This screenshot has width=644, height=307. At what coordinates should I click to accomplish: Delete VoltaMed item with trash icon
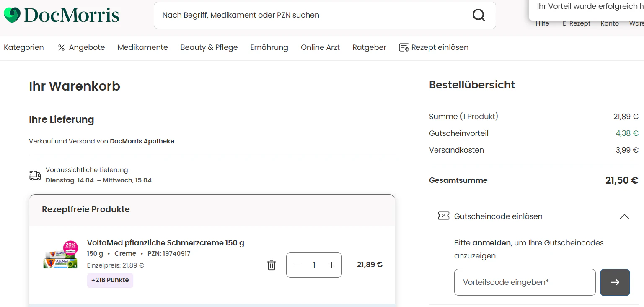[272, 265]
